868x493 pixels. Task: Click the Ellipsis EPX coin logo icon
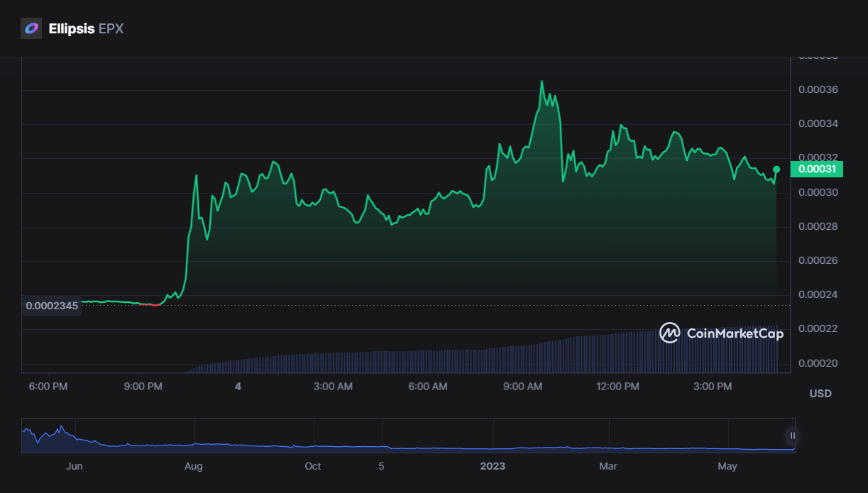(31, 28)
